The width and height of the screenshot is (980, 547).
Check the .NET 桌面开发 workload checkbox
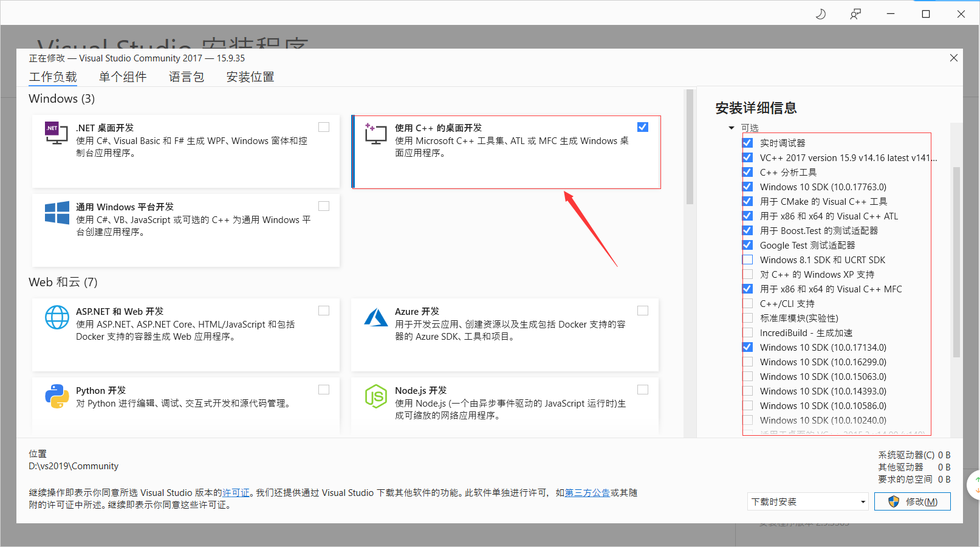coord(324,127)
